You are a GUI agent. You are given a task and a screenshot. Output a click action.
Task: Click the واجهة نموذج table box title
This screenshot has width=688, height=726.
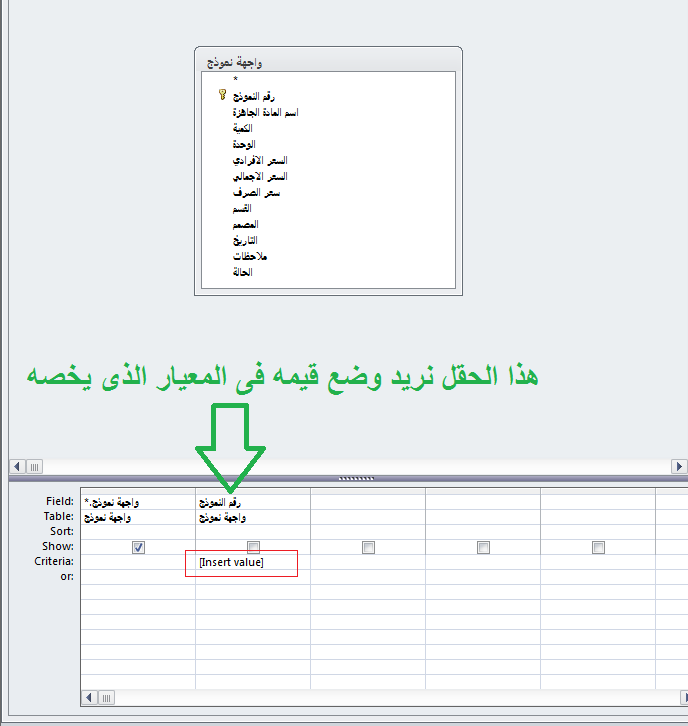tap(234, 62)
